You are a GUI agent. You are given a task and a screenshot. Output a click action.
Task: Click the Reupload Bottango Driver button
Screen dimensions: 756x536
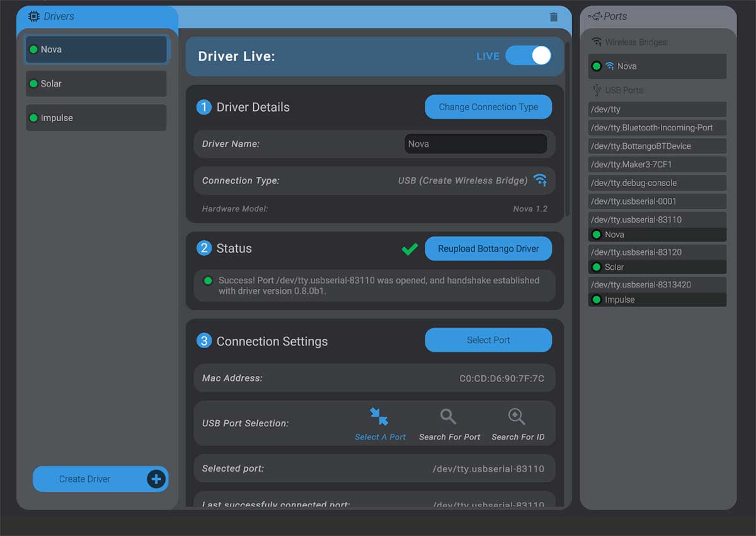coord(488,249)
